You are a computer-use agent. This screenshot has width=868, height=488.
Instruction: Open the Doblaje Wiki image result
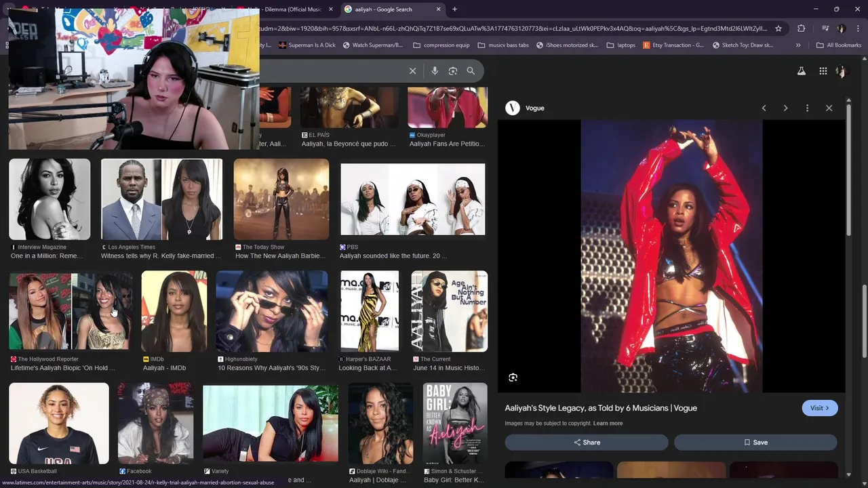pos(380,424)
